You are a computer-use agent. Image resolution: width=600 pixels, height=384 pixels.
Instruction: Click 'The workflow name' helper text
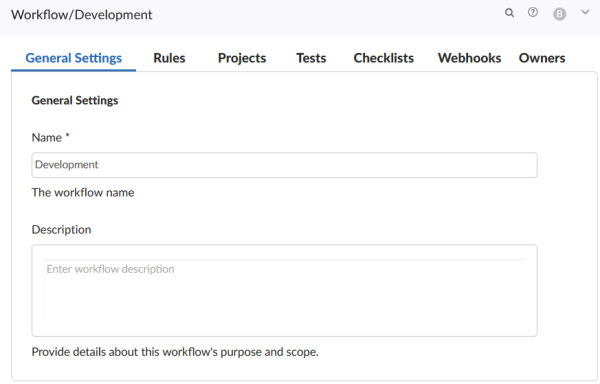[83, 192]
